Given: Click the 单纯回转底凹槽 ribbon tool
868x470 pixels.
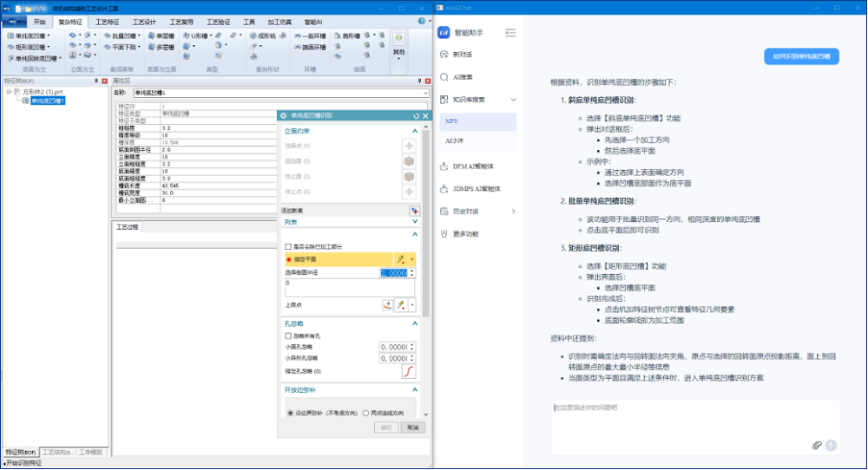Looking at the screenshot, I should pyautogui.click(x=33, y=58).
